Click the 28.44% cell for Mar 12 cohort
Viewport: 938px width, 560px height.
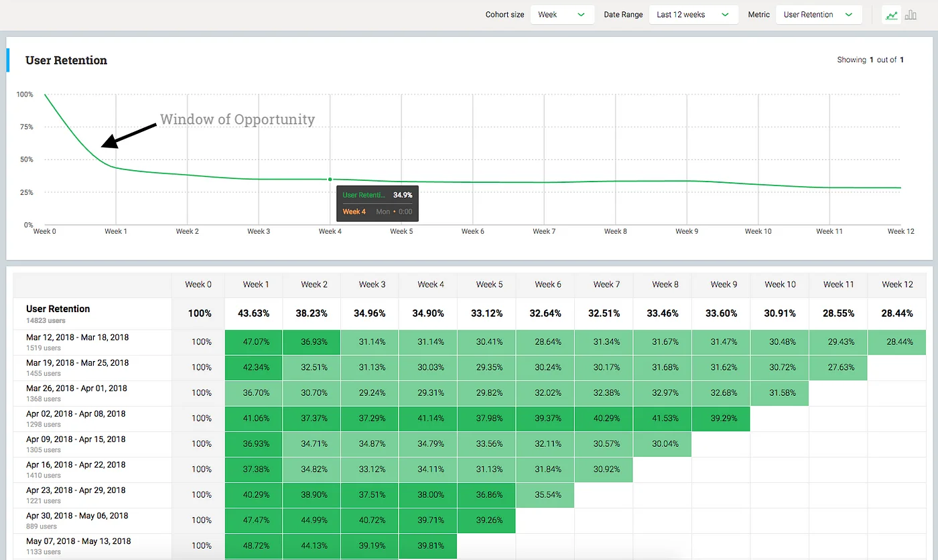point(896,342)
